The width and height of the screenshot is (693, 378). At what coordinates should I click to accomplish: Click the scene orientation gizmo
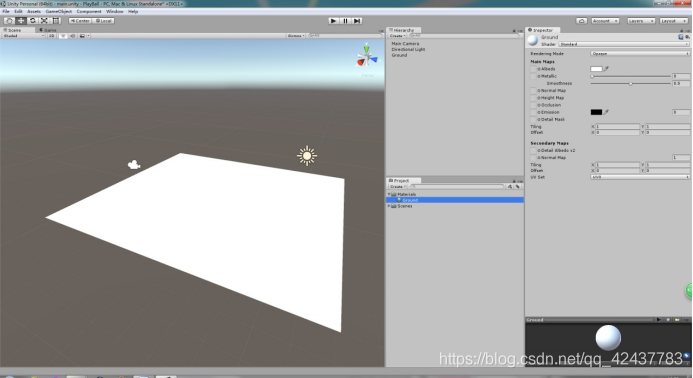pos(367,57)
